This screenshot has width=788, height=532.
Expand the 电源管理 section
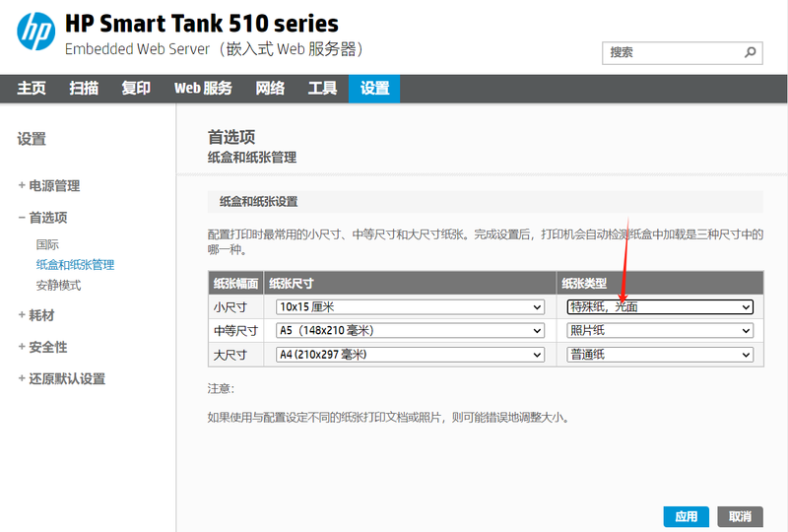coord(49,186)
